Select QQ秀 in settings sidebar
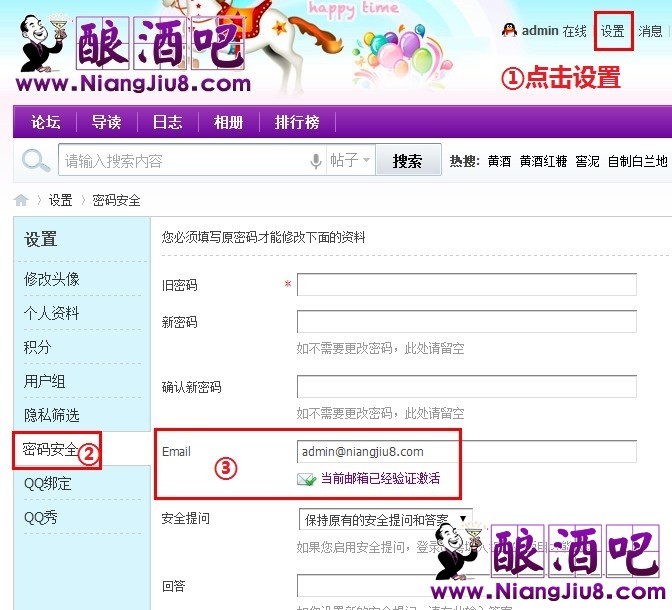This screenshot has height=610, width=672. [41, 517]
